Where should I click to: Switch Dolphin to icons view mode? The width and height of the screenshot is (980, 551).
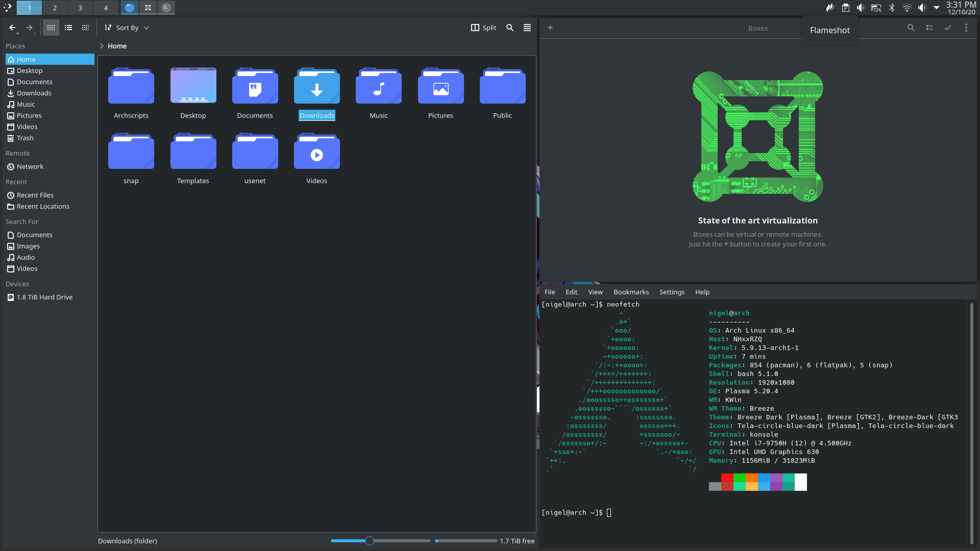click(51, 28)
